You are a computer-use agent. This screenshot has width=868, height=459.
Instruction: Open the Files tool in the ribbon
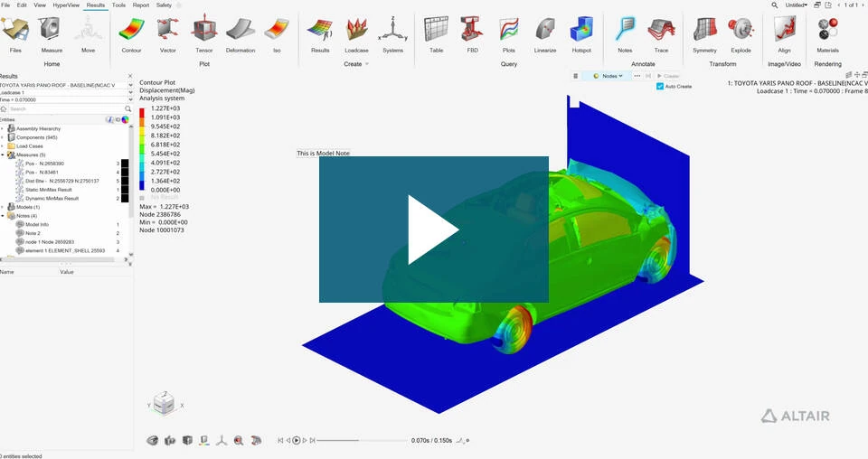click(x=15, y=34)
